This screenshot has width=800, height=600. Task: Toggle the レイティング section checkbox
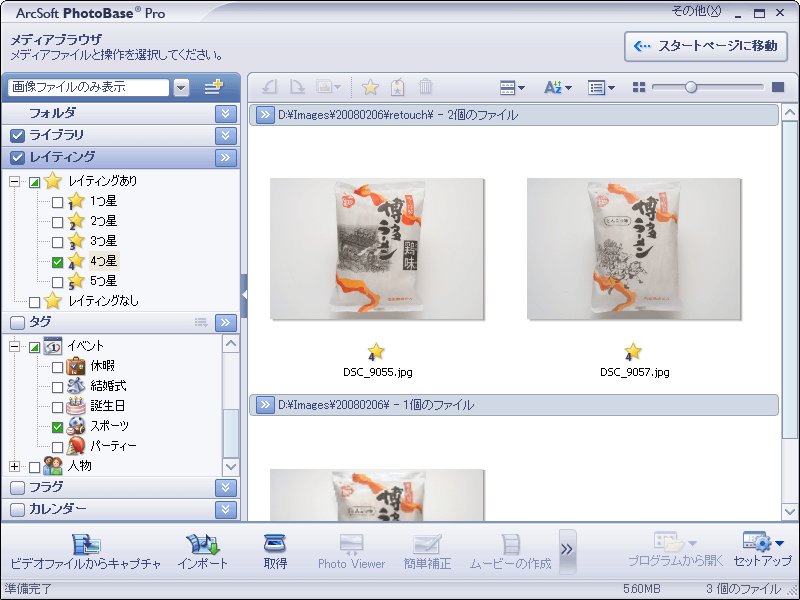coord(17,158)
